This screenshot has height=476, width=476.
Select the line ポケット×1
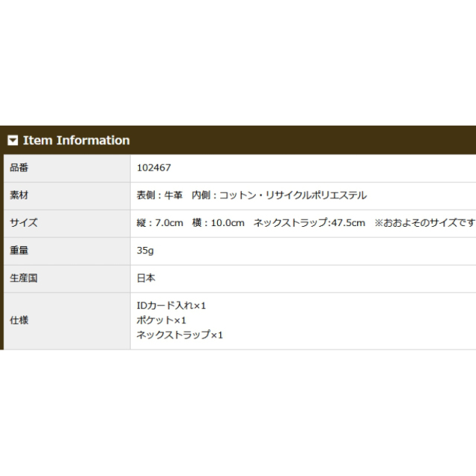tap(161, 321)
